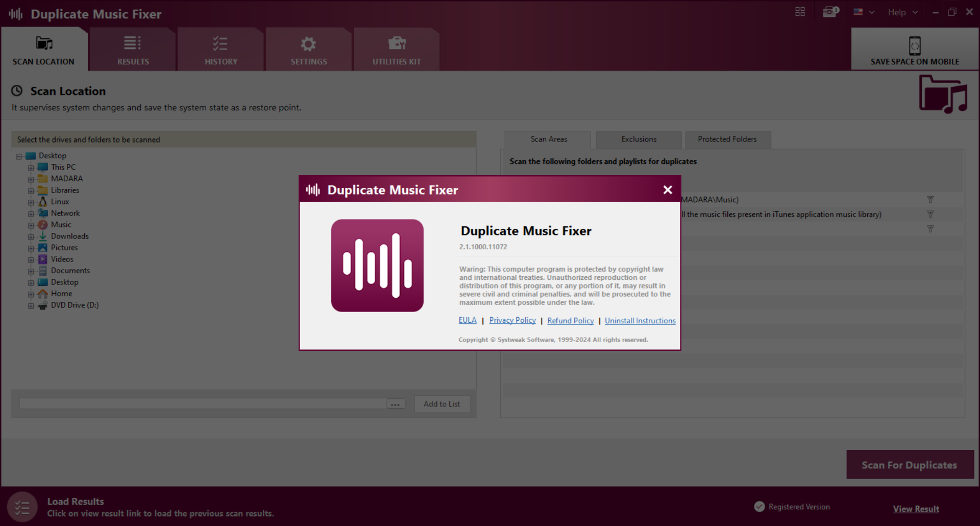Select the Linux penguin icon
The image size is (980, 526).
click(43, 202)
